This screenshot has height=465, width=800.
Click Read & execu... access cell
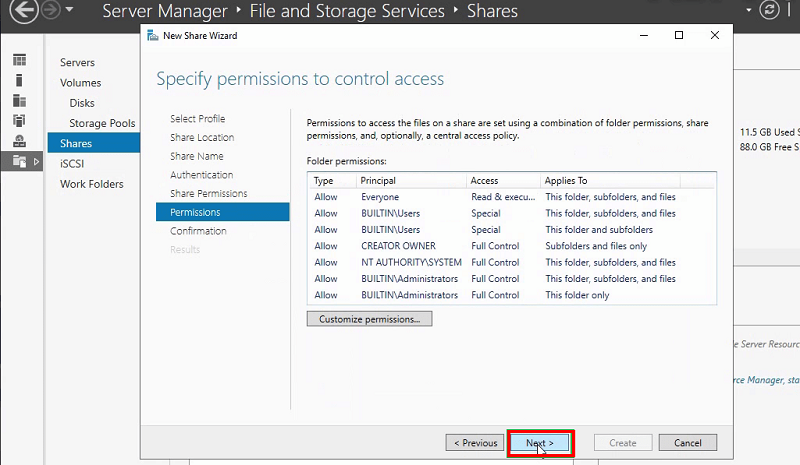[503, 197]
